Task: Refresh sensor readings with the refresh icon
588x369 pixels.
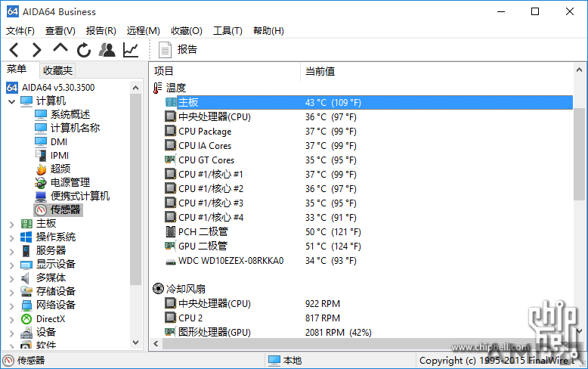Action: [x=84, y=50]
